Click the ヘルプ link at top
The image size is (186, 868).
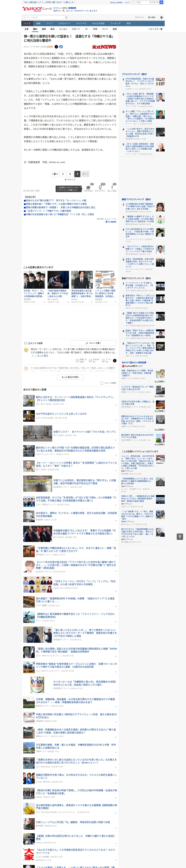(x=127, y=2)
